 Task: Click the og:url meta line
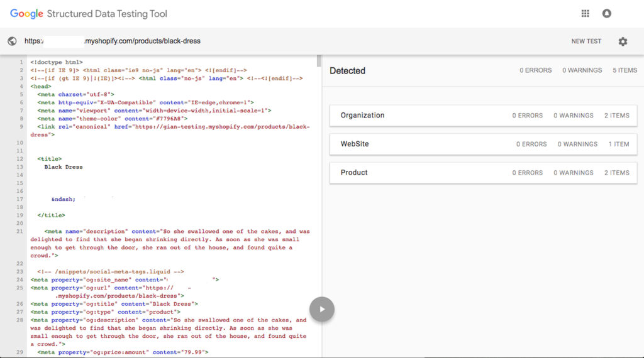(111, 292)
